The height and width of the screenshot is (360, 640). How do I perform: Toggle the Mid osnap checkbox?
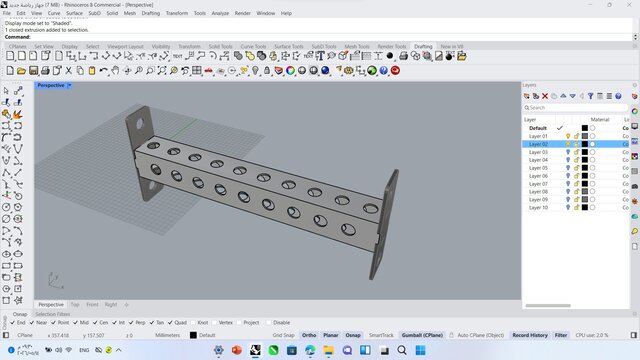tap(76, 322)
